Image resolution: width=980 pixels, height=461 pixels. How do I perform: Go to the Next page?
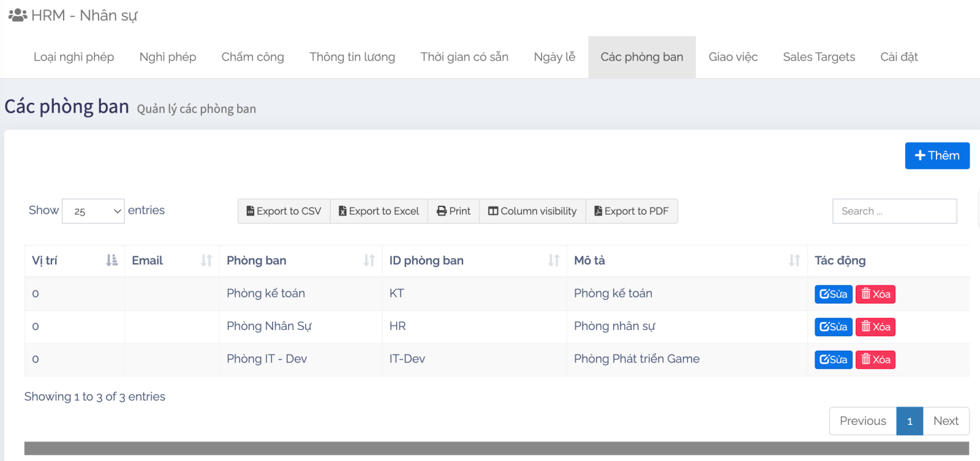coord(946,421)
